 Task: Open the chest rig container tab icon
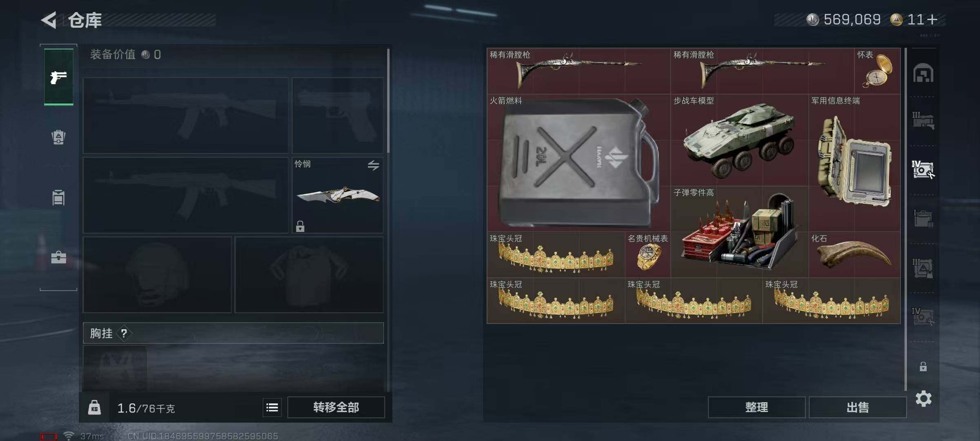(58, 197)
